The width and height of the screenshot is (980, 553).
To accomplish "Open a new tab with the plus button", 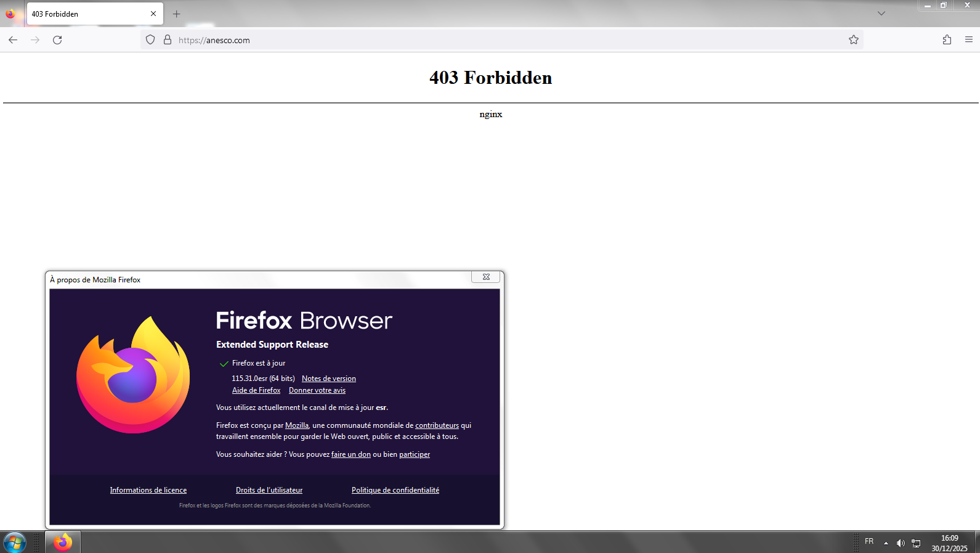I will (x=177, y=14).
